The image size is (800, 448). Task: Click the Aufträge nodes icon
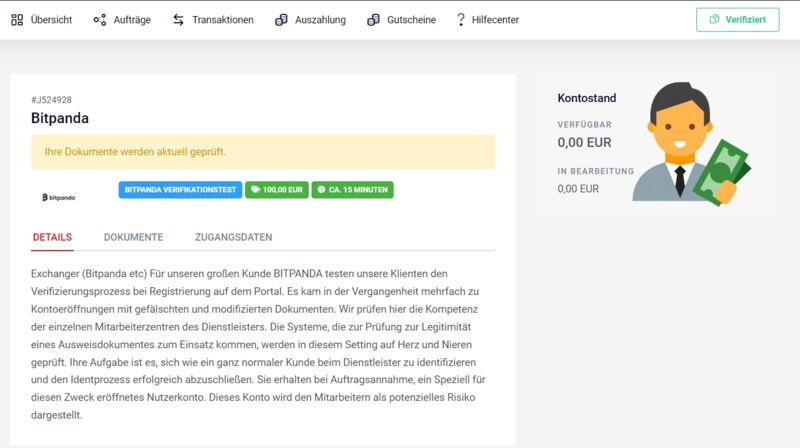coord(99,20)
